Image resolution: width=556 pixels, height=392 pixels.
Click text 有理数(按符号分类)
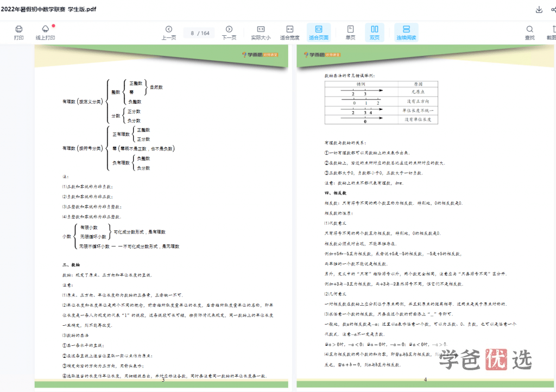pyautogui.click(x=83, y=148)
